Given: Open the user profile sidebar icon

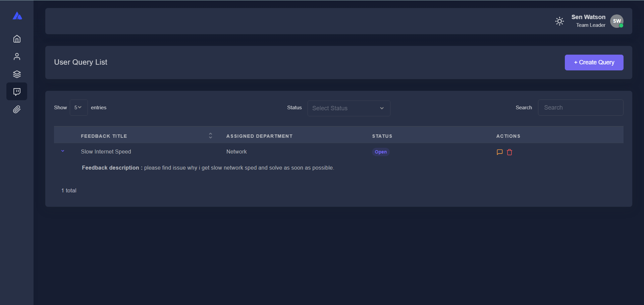Looking at the screenshot, I should [x=17, y=57].
